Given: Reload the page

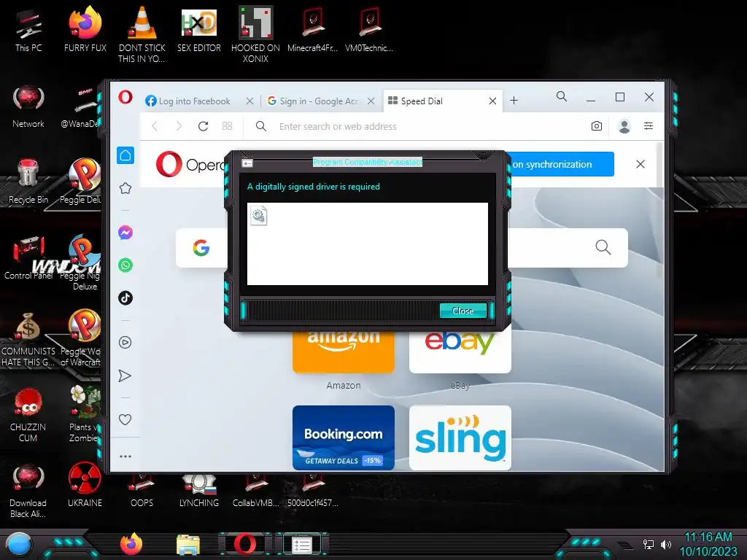Looking at the screenshot, I should point(203,126).
